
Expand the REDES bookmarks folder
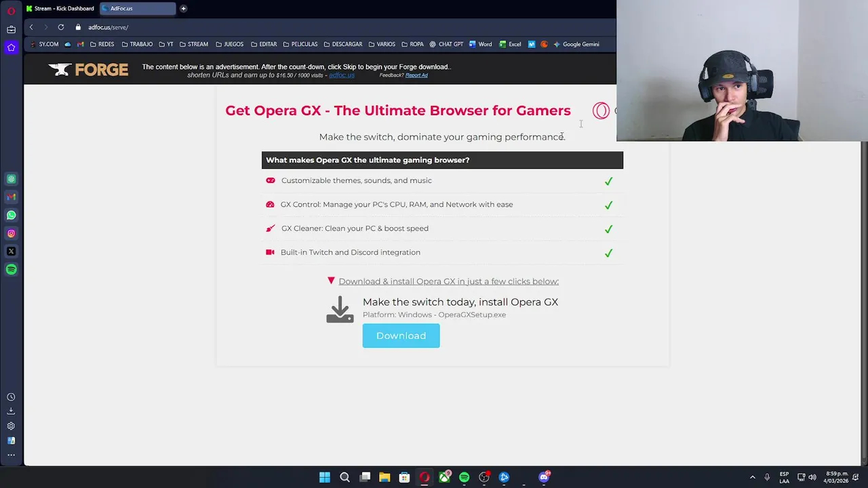tap(102, 44)
